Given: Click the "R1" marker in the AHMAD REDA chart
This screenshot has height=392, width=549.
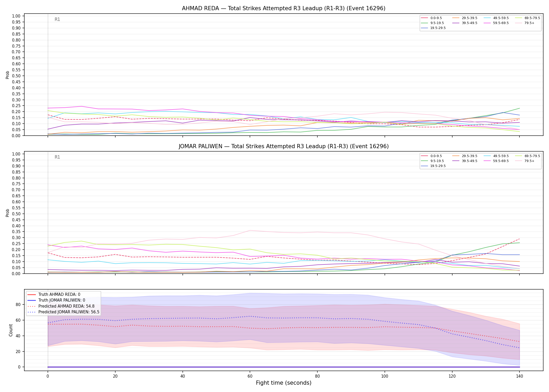Looking at the screenshot, I should [x=57, y=19].
